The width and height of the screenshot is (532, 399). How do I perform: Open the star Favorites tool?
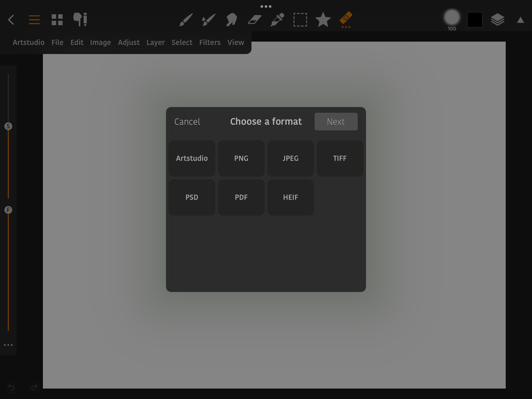pos(323,20)
